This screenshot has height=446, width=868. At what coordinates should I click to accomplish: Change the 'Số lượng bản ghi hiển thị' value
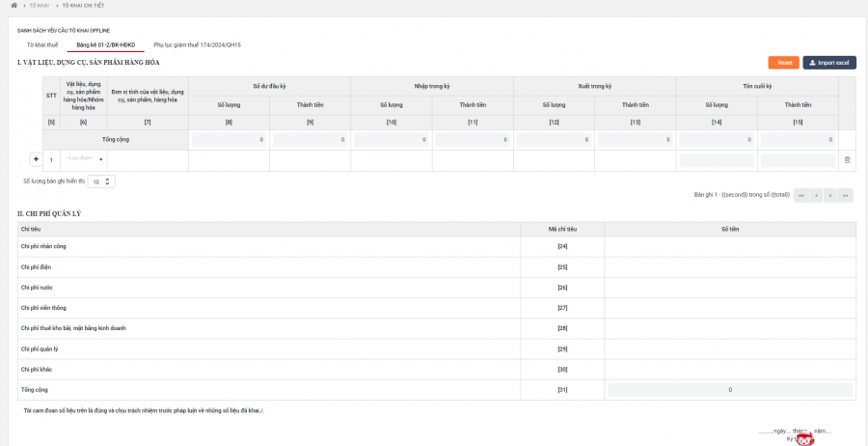click(x=102, y=181)
